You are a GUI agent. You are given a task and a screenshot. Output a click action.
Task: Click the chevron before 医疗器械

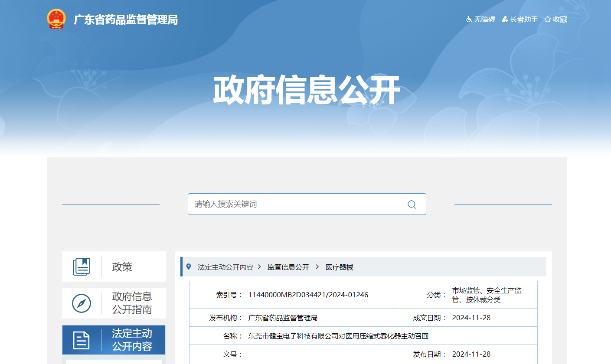tap(317, 267)
